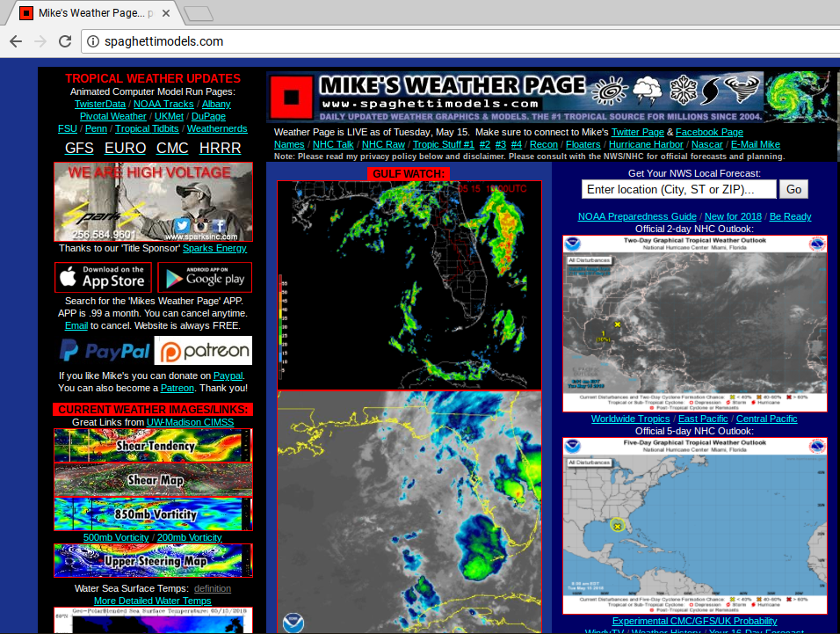Open the NOAA Tracks link
The width and height of the screenshot is (840, 634).
click(163, 104)
